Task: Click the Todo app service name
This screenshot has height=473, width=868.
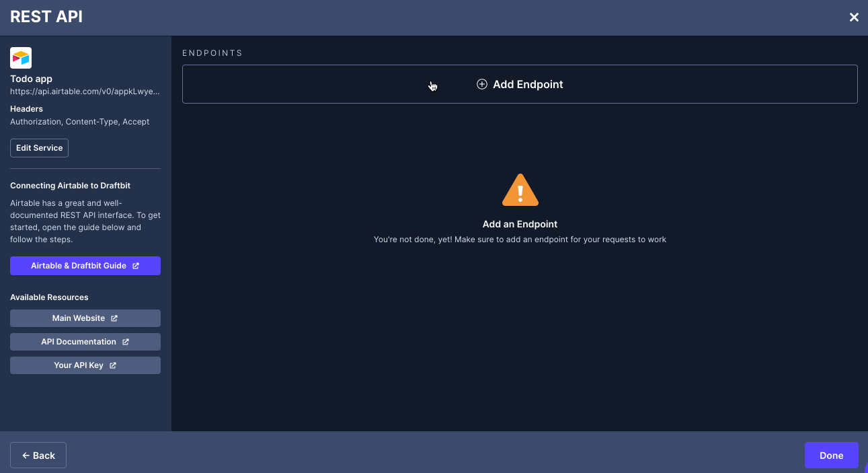Action: pos(31,79)
